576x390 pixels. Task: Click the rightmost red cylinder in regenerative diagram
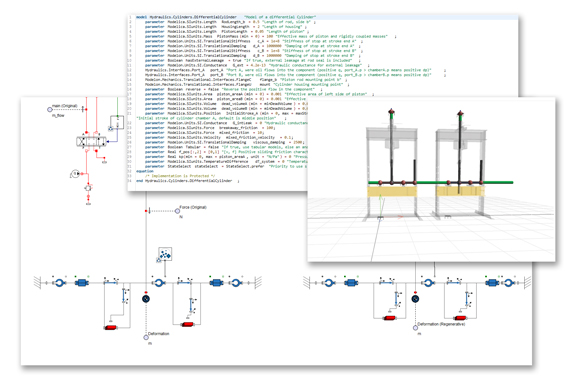pos(460,318)
